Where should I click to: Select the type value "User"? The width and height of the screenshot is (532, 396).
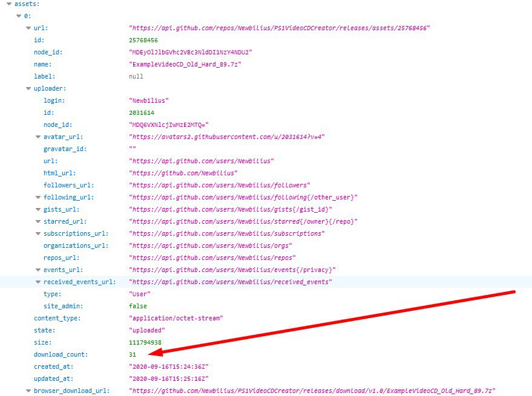[139, 294]
